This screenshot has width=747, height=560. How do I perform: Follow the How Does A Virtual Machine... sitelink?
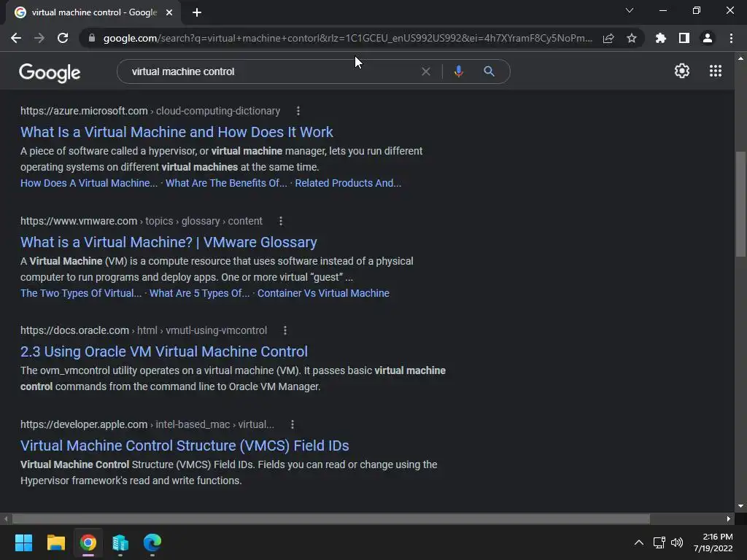[x=89, y=183]
